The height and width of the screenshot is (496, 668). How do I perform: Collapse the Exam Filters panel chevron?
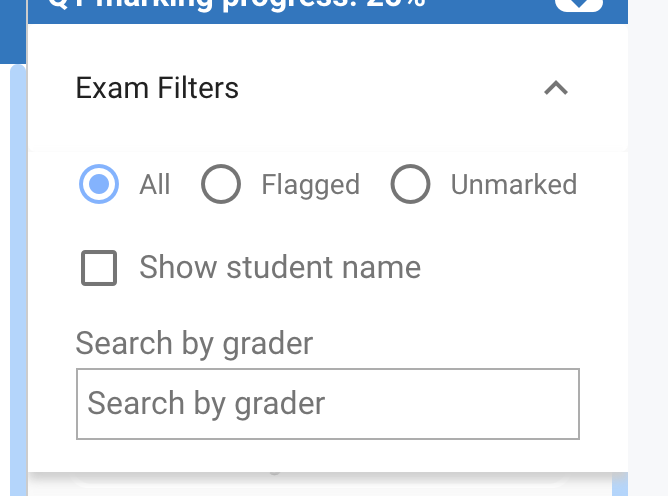556,88
